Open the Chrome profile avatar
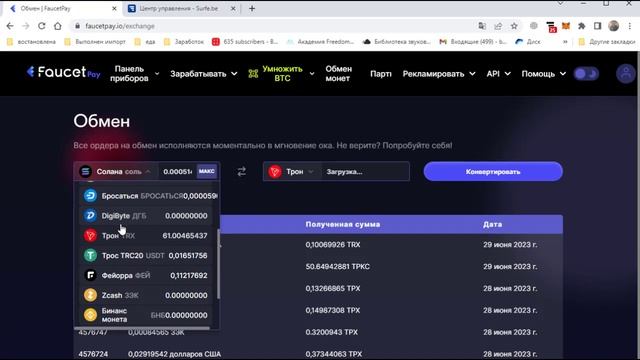 (x=613, y=26)
